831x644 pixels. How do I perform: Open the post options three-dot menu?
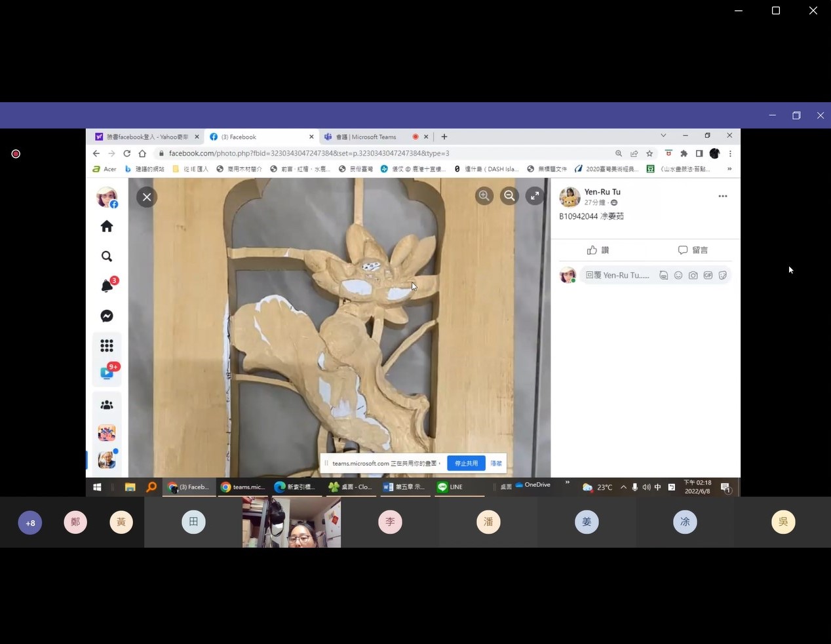[722, 196]
